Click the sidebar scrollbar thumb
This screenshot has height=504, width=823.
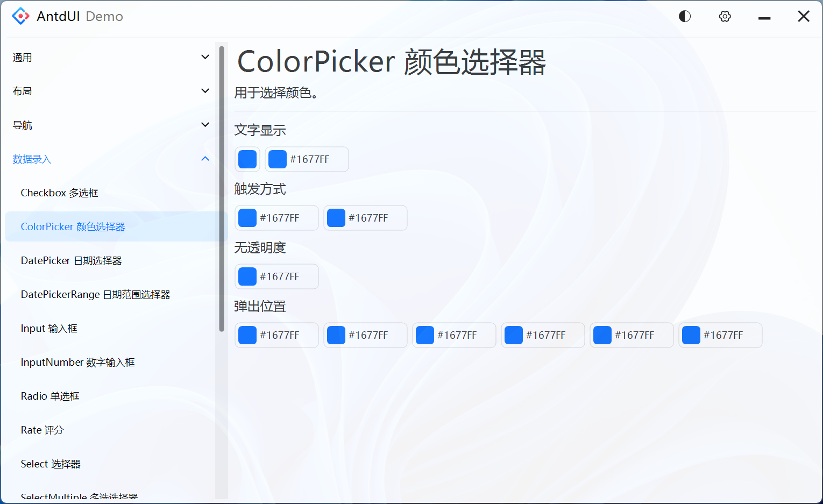click(x=221, y=188)
